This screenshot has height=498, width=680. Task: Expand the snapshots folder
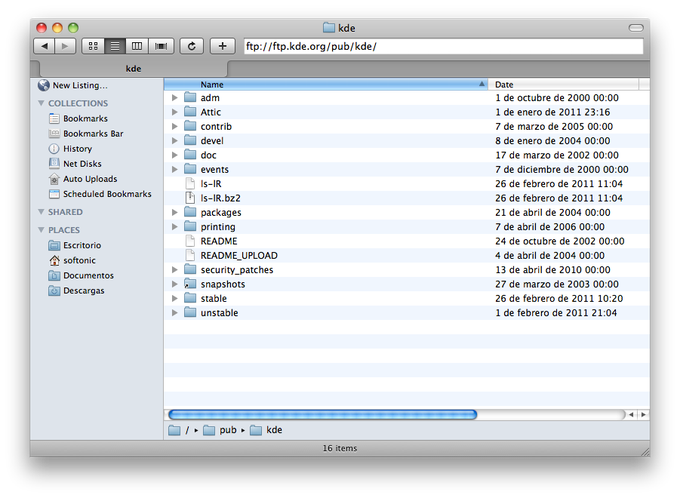[174, 284]
